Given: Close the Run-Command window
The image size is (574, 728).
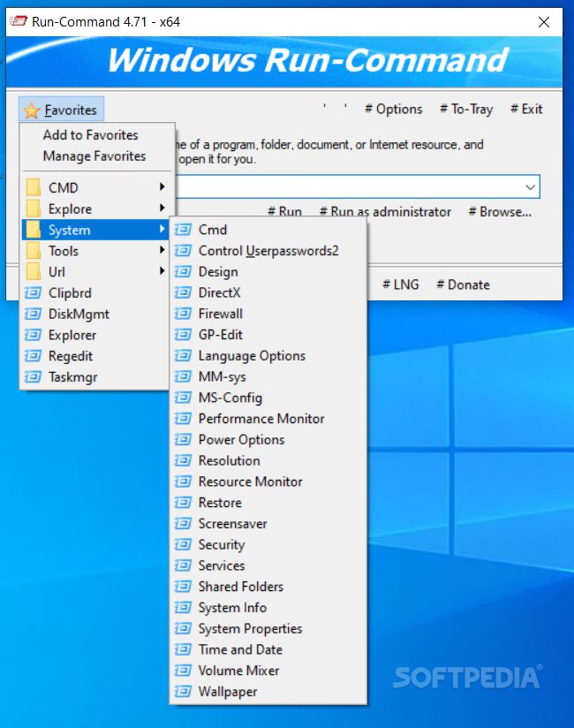Looking at the screenshot, I should pyautogui.click(x=544, y=22).
